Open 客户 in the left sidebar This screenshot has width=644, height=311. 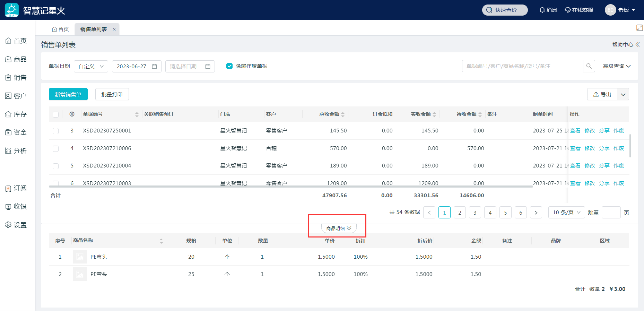click(16, 96)
